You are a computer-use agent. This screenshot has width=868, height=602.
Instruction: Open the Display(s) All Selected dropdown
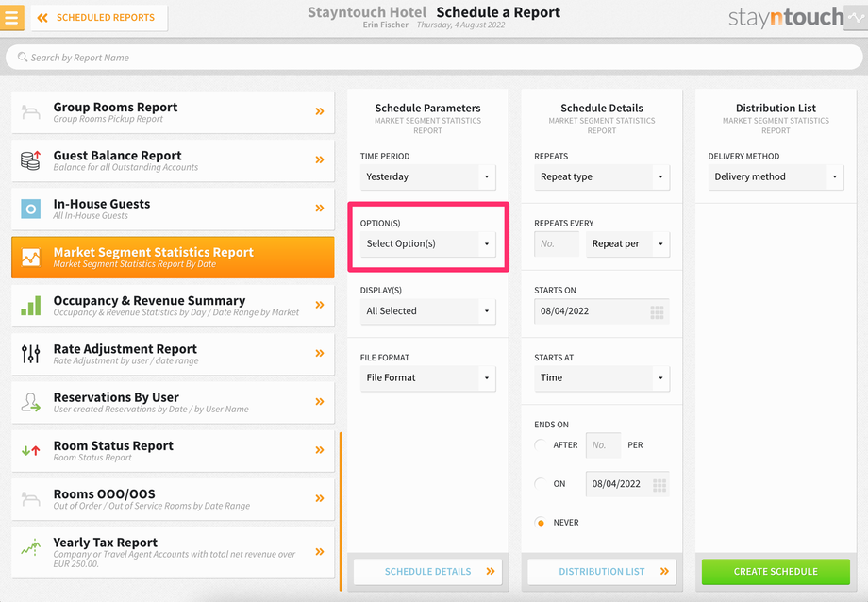(428, 310)
